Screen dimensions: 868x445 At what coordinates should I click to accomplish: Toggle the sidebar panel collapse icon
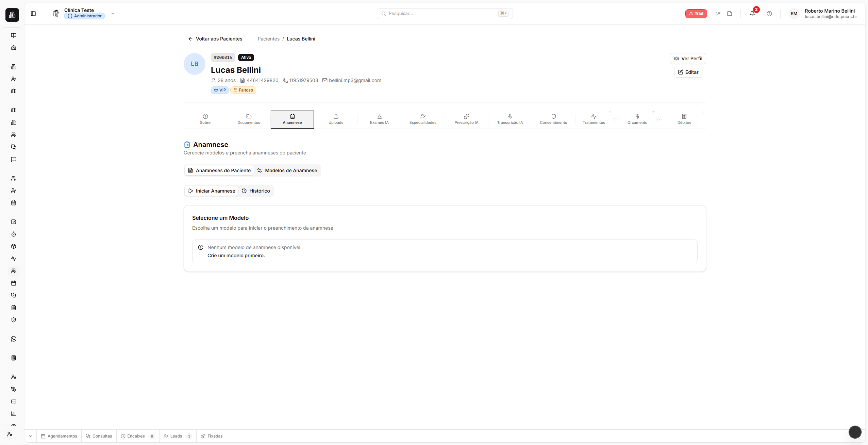click(x=33, y=14)
